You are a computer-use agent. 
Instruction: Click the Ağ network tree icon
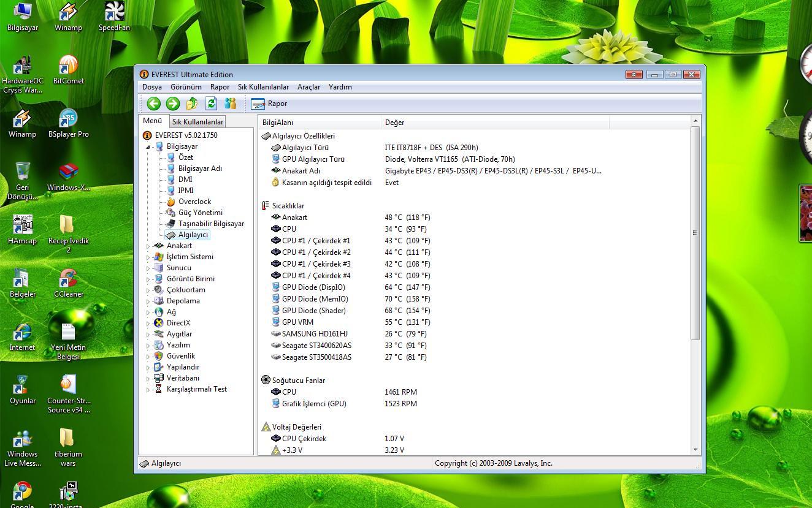[x=159, y=313]
